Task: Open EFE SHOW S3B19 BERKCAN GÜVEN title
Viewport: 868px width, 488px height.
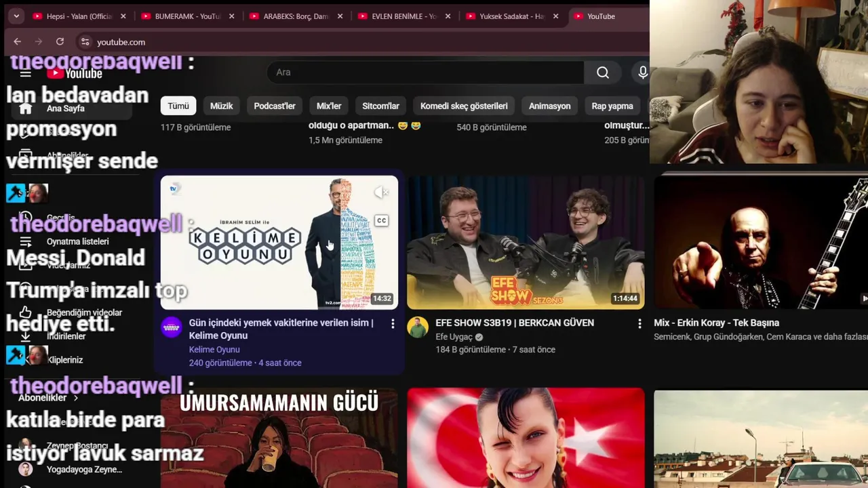Action: click(515, 323)
